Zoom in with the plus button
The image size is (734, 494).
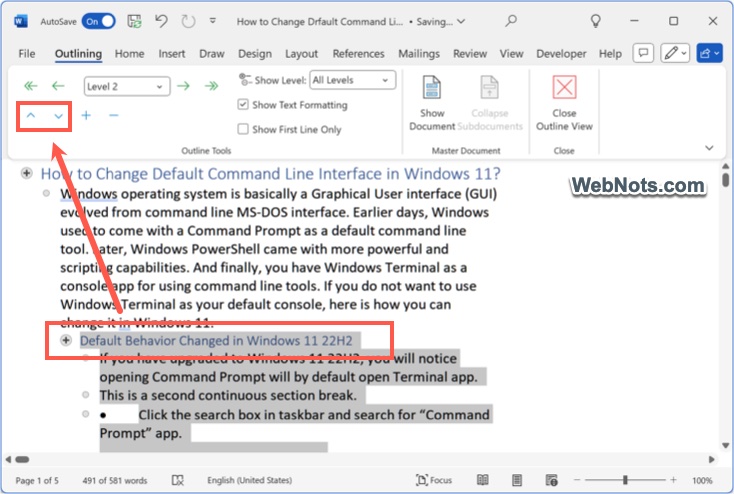673,479
